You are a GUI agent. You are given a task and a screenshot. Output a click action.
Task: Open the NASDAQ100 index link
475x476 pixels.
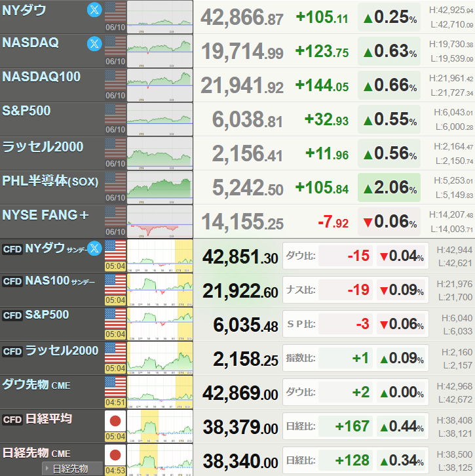coord(41,77)
